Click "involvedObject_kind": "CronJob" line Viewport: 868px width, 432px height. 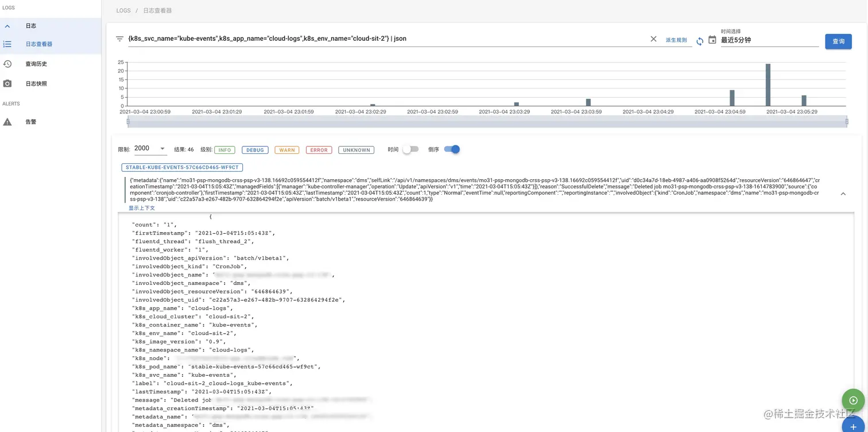189,267
